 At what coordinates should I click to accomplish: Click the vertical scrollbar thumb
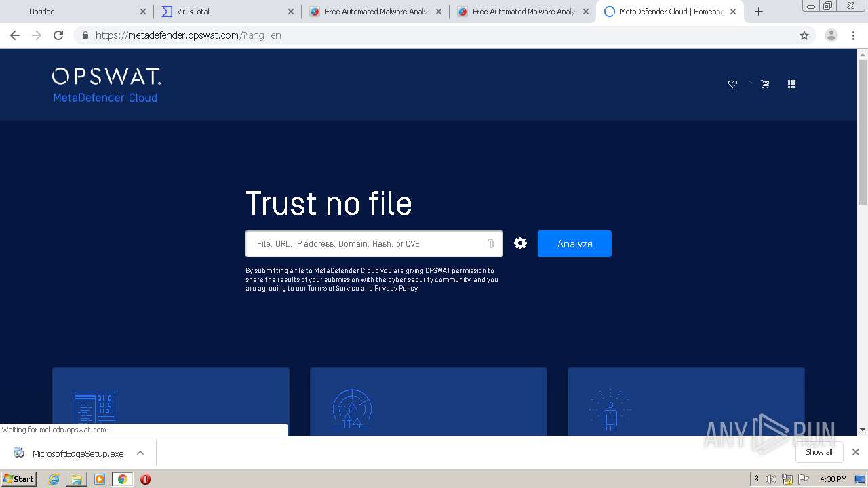point(863,131)
